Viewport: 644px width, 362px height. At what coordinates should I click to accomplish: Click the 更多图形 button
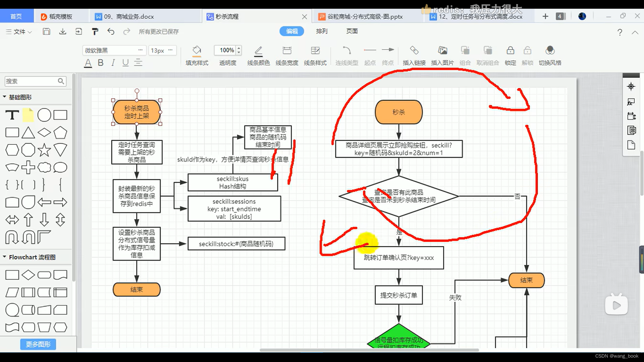(x=38, y=344)
